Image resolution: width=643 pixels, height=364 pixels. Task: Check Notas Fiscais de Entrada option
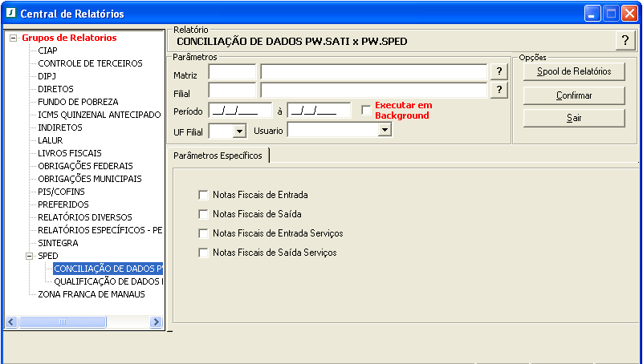(203, 195)
